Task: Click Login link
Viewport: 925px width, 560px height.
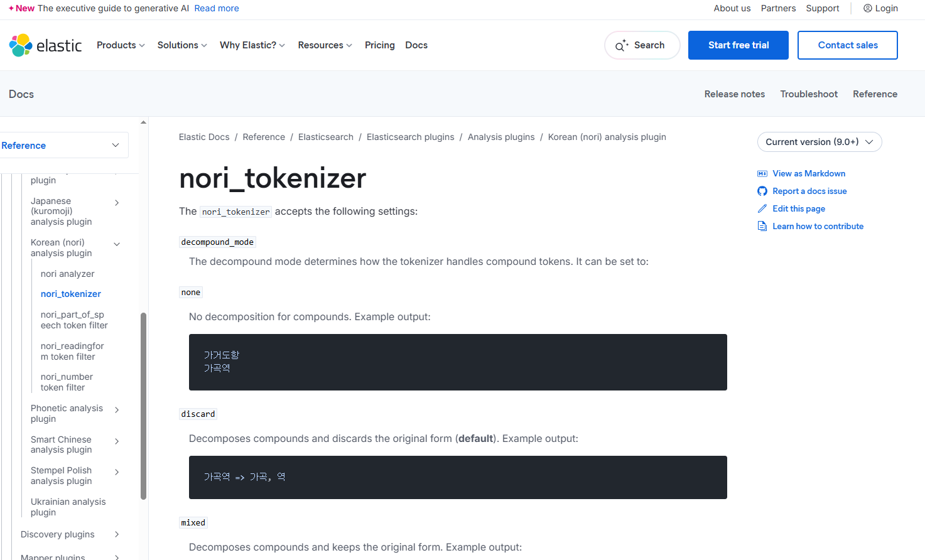Action: (886, 8)
